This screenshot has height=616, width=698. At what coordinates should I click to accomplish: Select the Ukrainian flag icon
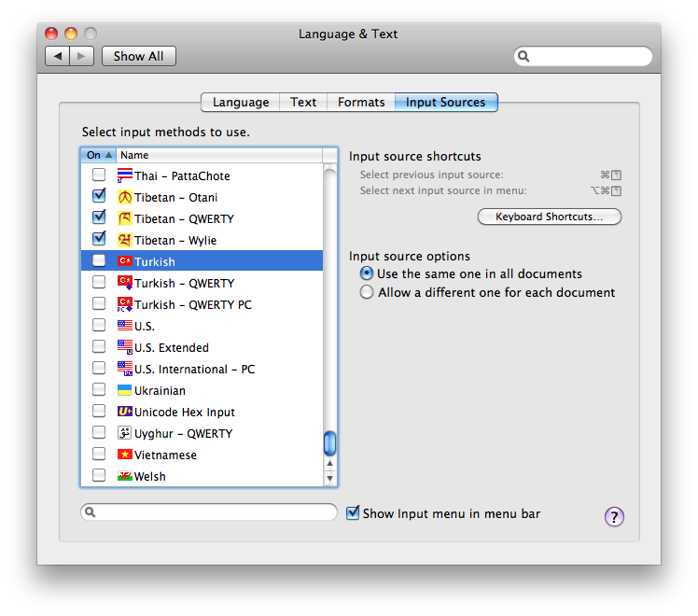(125, 391)
